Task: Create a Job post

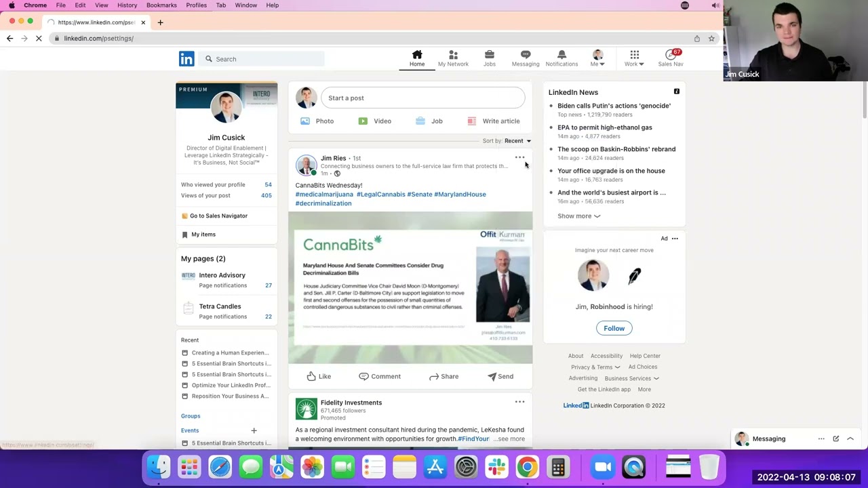Action: click(x=429, y=121)
